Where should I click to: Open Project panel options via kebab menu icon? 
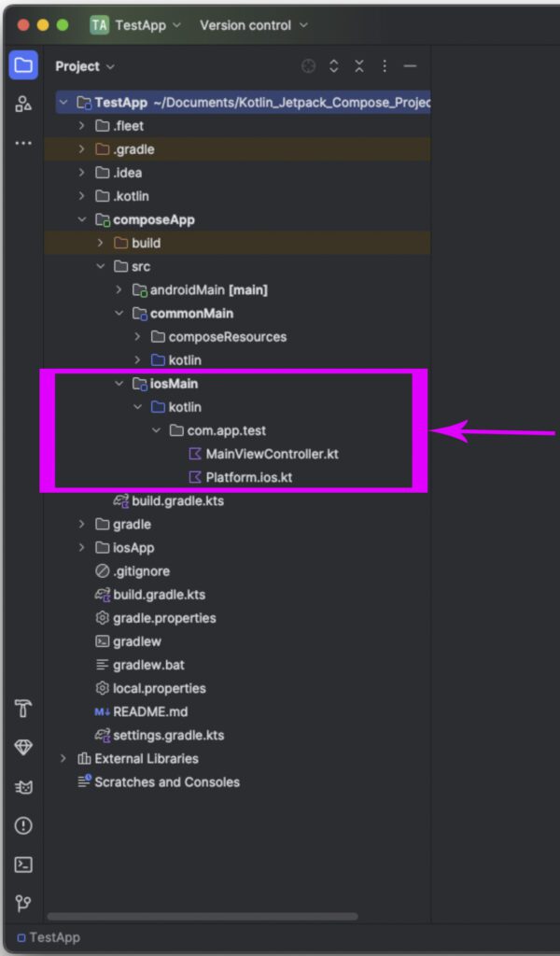385,66
